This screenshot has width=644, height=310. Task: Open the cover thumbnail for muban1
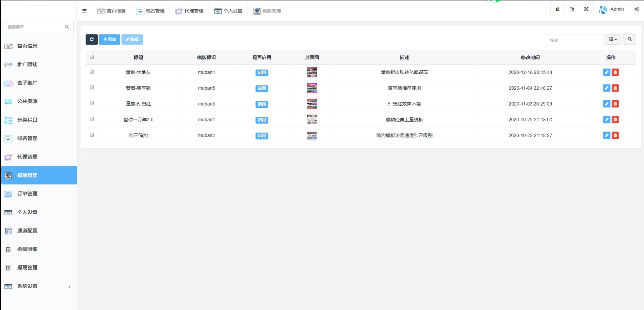click(x=312, y=120)
